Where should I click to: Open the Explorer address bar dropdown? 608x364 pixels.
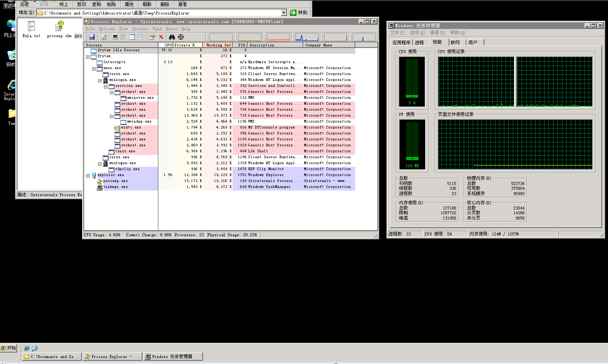[x=284, y=13]
